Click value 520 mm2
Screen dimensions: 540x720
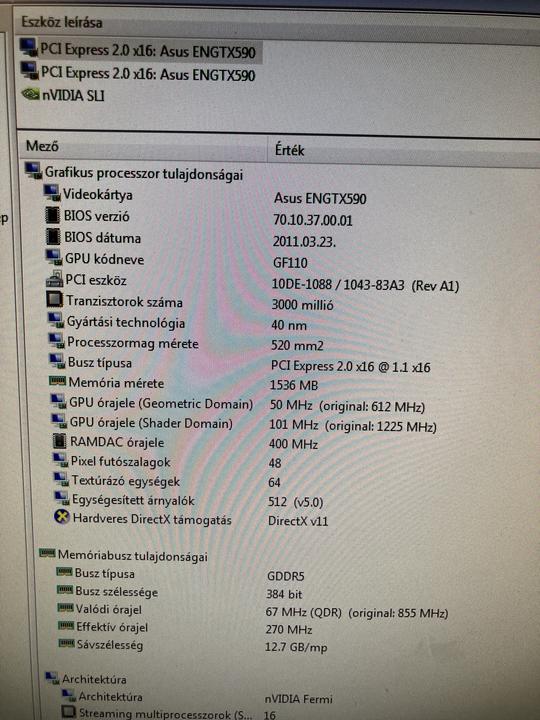coord(297,345)
